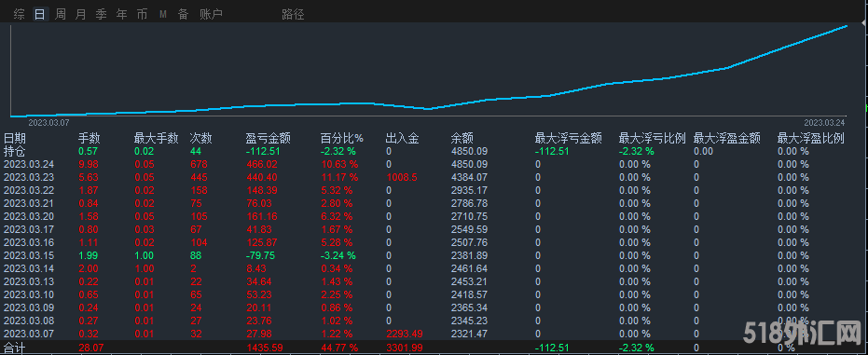Click profit value 466.02

pos(261,164)
